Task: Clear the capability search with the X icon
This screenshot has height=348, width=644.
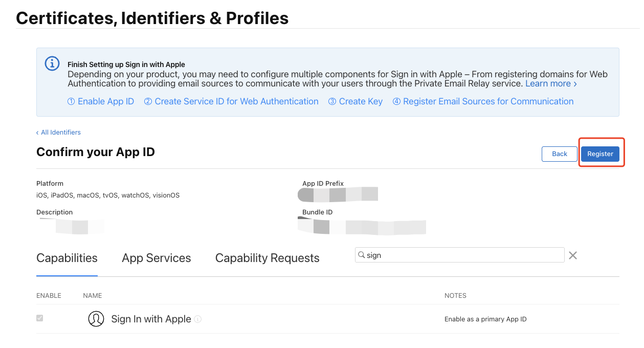Action: [x=573, y=255]
